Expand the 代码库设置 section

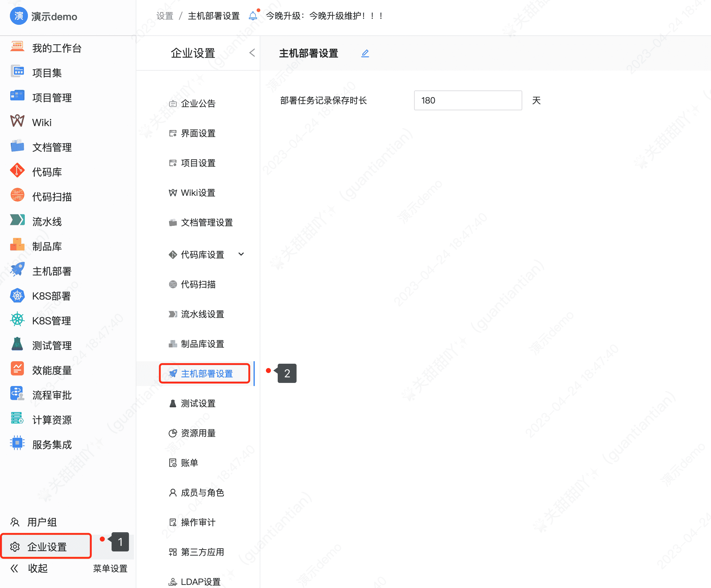tap(241, 254)
